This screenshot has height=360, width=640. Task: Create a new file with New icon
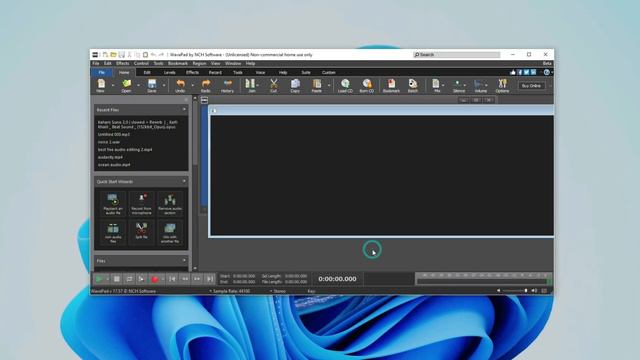click(101, 85)
